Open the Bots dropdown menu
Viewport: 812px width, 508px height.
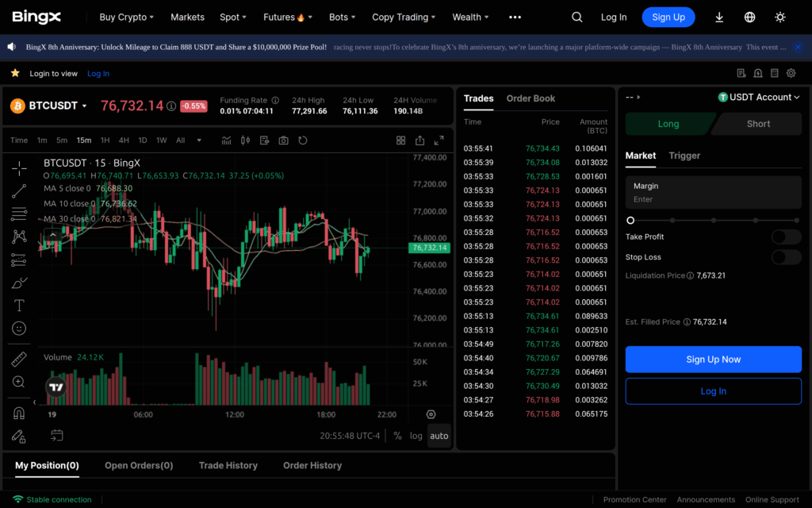[342, 17]
